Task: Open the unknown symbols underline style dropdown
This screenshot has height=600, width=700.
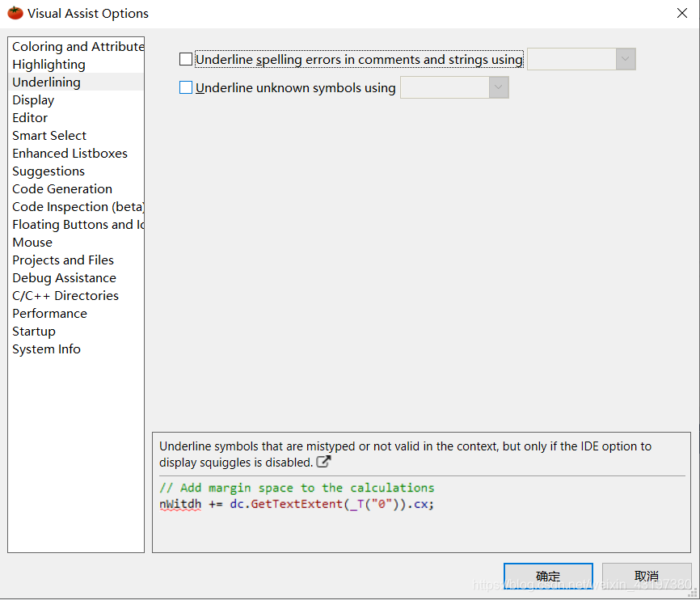Action: click(454, 87)
